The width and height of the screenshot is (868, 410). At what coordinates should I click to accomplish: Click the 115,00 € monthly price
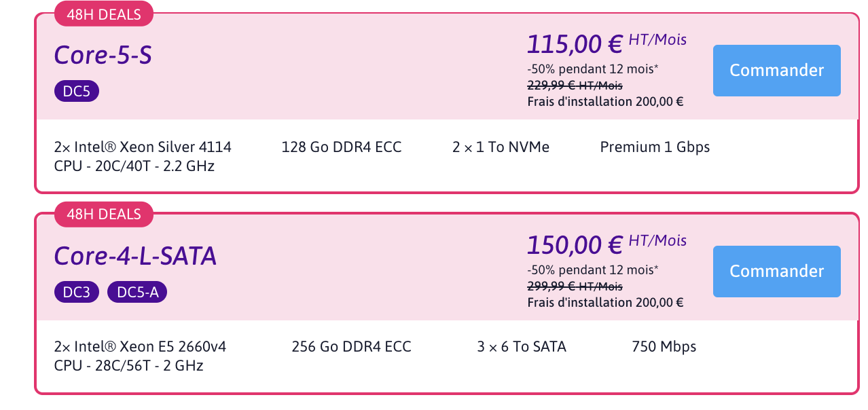pos(575,44)
